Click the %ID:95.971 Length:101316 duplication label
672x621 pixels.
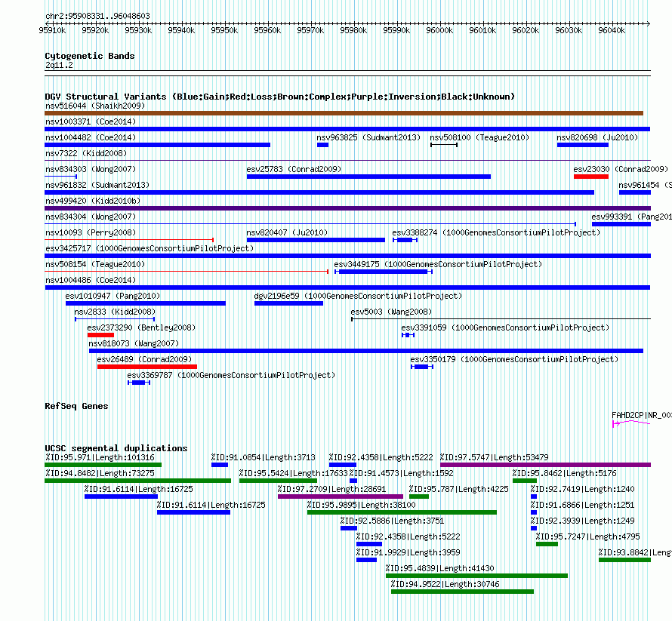coord(100,457)
